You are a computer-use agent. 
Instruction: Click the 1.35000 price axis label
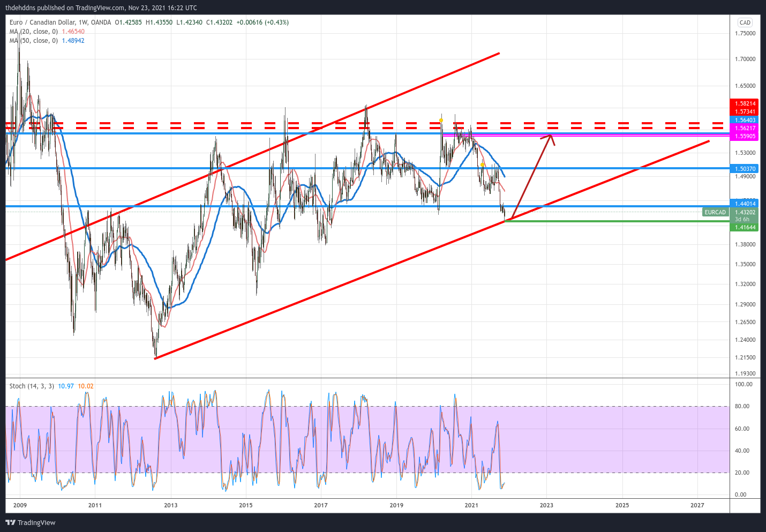(745, 264)
